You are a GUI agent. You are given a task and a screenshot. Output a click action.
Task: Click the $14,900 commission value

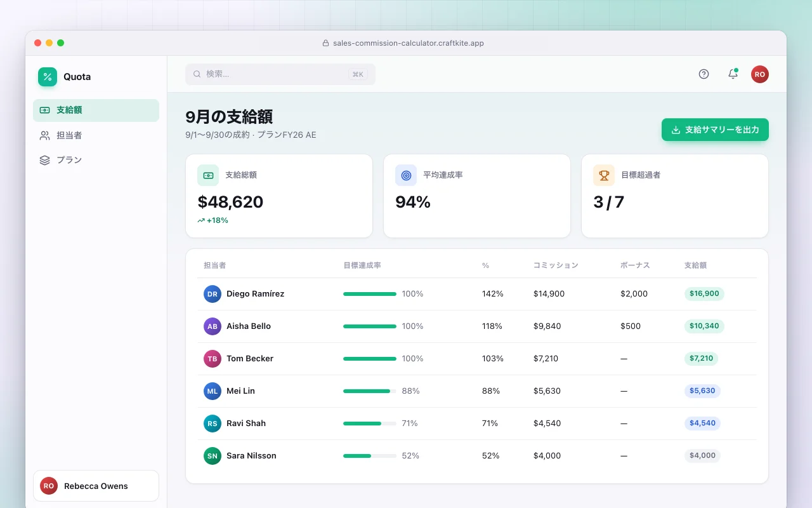[549, 294]
